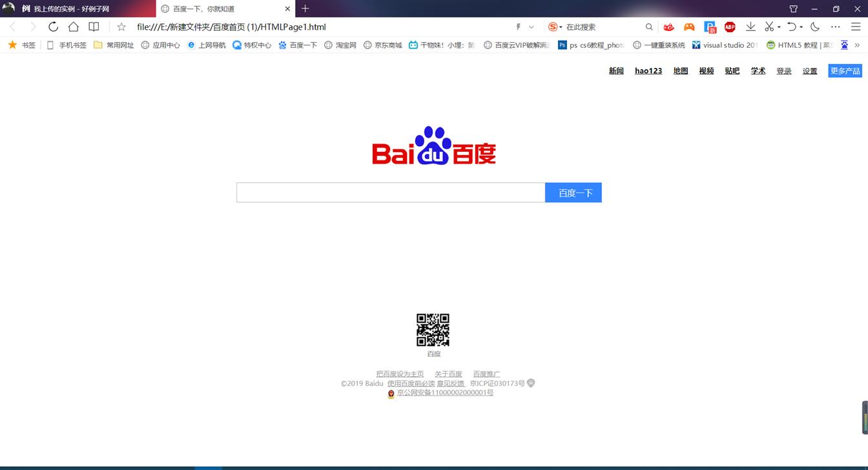This screenshot has height=470, width=868.
Task: Open the 特权中心 bookmark
Action: 252,45
